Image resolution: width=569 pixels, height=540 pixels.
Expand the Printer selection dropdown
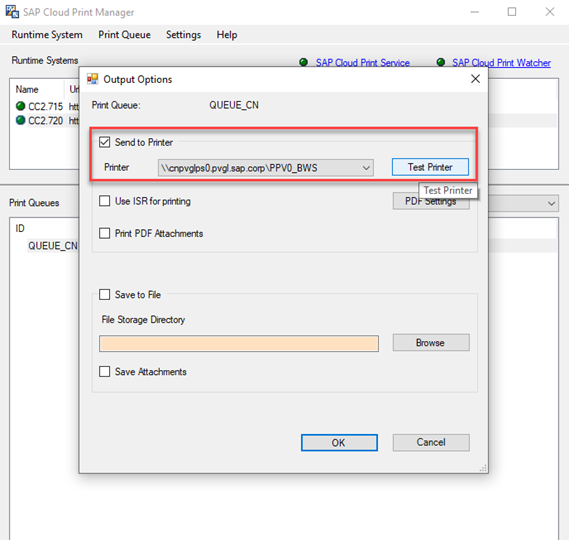tap(366, 168)
